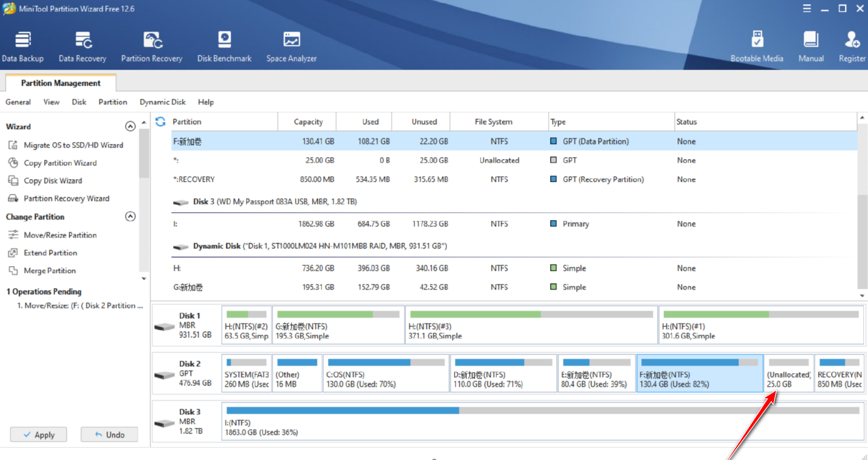This screenshot has width=868, height=460.
Task: Select the *:RECOVERY partition row
Action: point(514,179)
